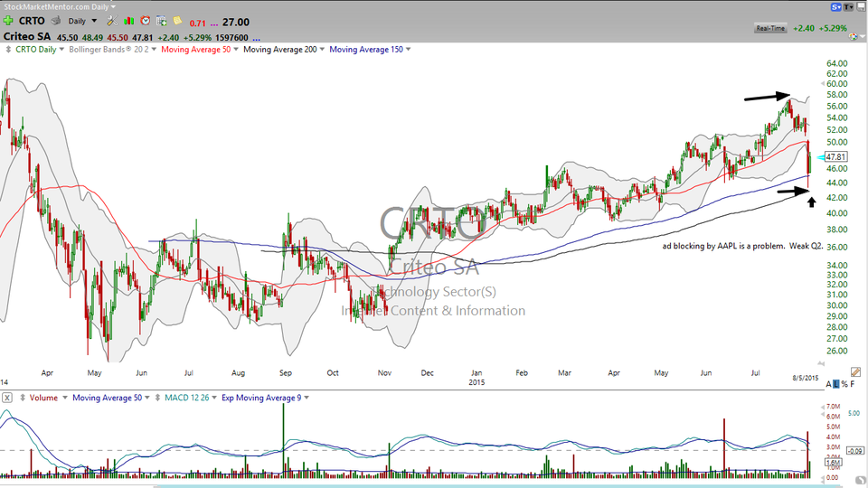
Task: Click the blue ellipsis after volume 1597600
Action: point(256,38)
